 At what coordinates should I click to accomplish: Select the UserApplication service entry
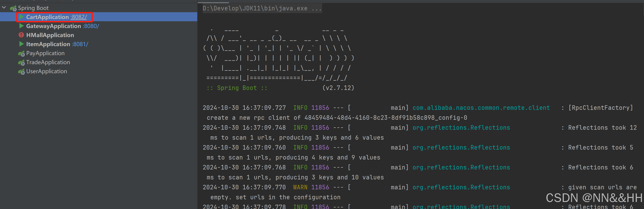coord(47,71)
